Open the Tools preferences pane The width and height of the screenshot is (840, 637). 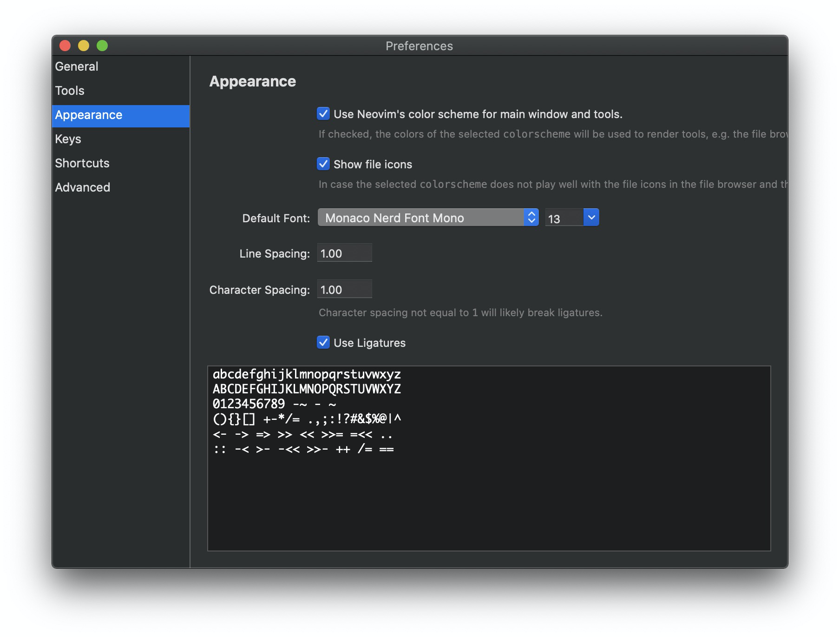pyautogui.click(x=121, y=91)
